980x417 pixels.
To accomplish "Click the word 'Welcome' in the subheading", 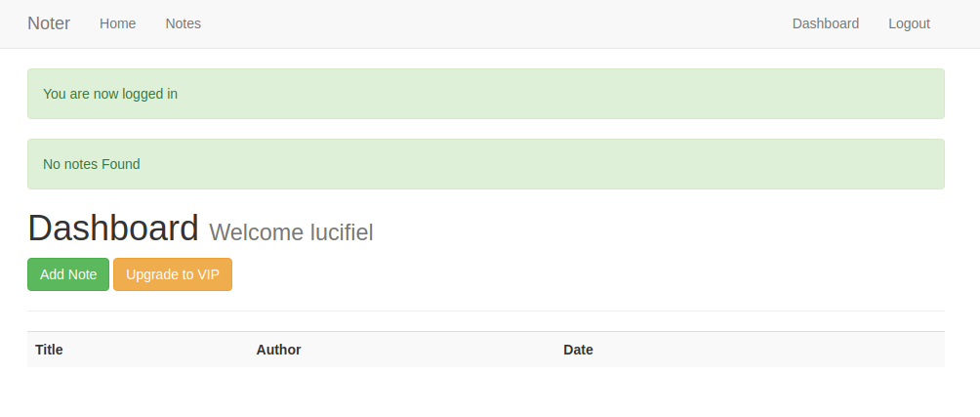I will (257, 232).
